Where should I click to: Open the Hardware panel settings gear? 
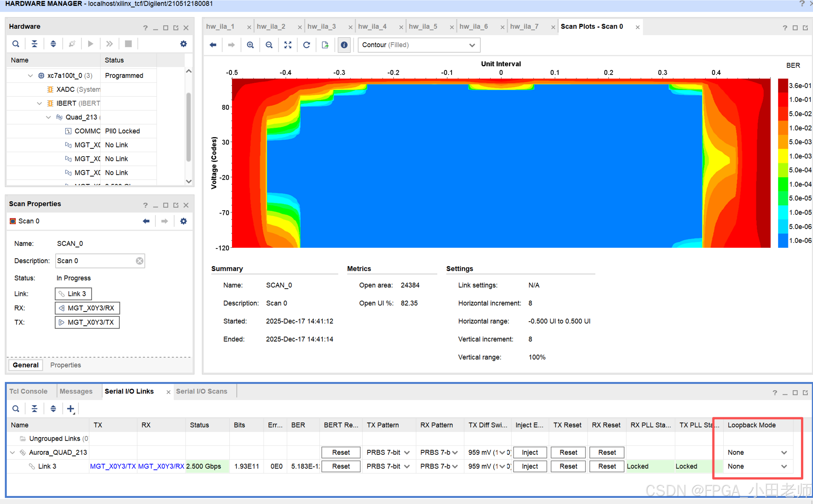coord(183,44)
